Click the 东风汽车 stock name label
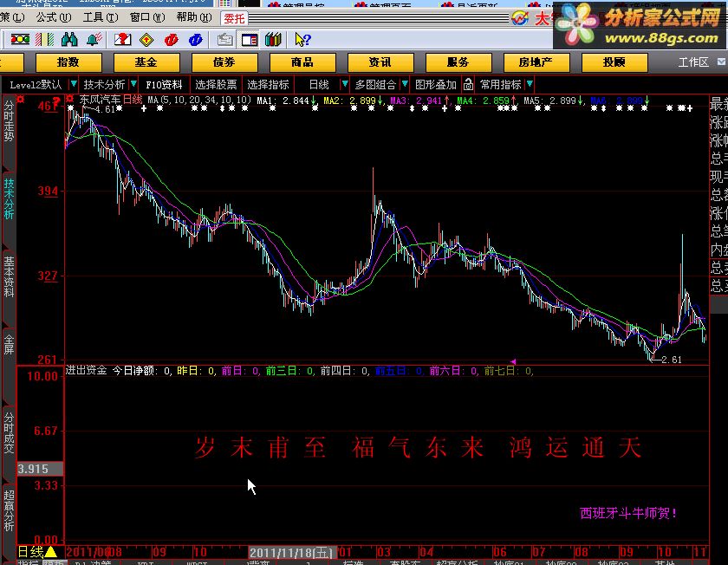The image size is (728, 565). point(100,100)
